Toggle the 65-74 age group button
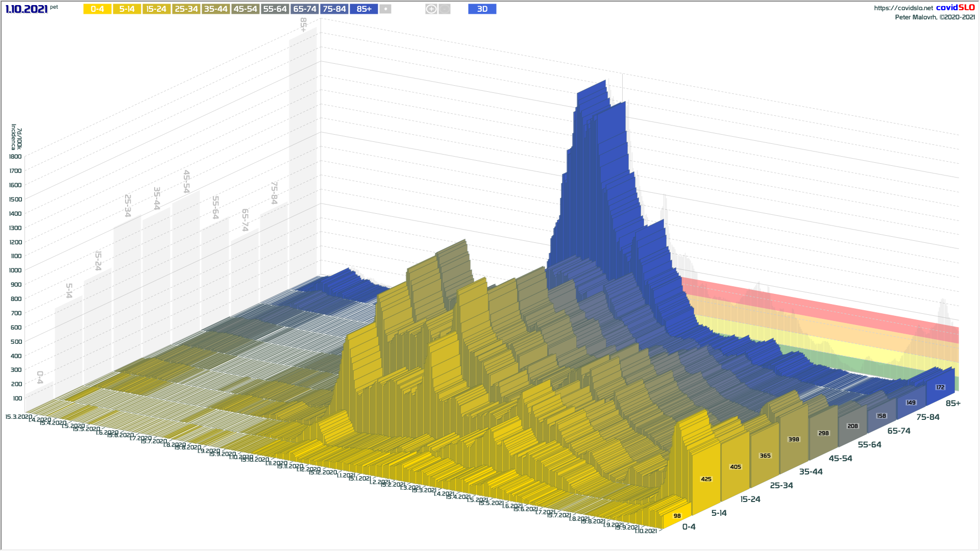 [x=305, y=9]
